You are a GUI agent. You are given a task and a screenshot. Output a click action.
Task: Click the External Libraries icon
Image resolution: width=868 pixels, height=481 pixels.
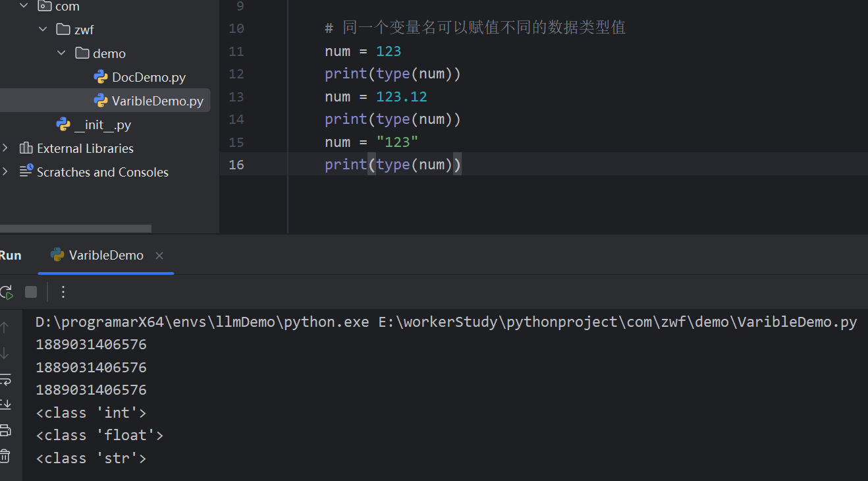pos(26,148)
